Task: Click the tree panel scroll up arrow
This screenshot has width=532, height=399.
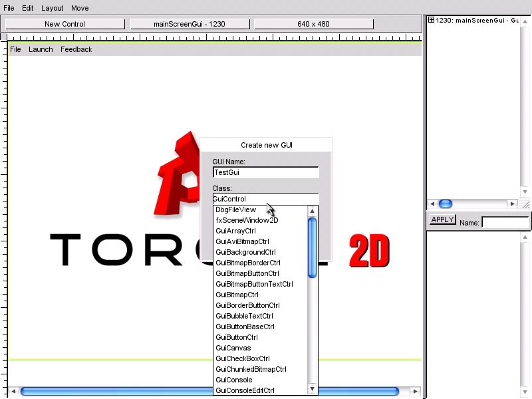Action: tap(525, 21)
